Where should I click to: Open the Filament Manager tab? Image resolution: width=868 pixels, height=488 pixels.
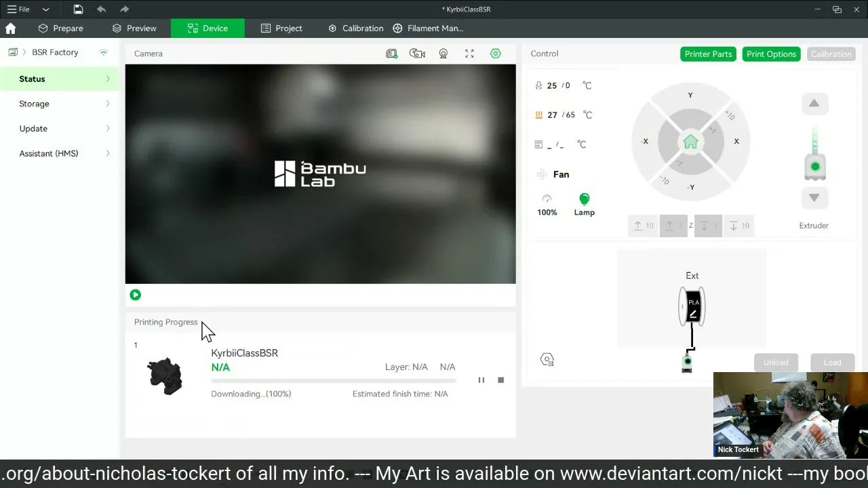(x=428, y=28)
